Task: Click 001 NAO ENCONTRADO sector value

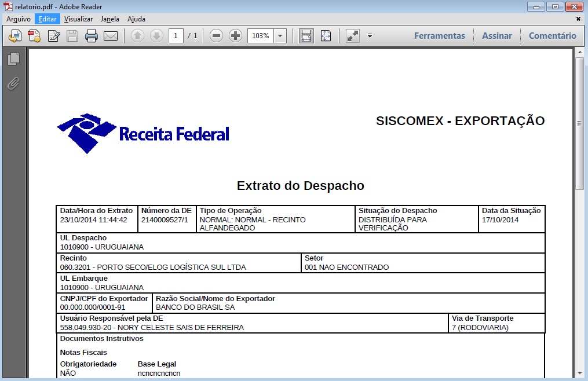Action: click(347, 268)
